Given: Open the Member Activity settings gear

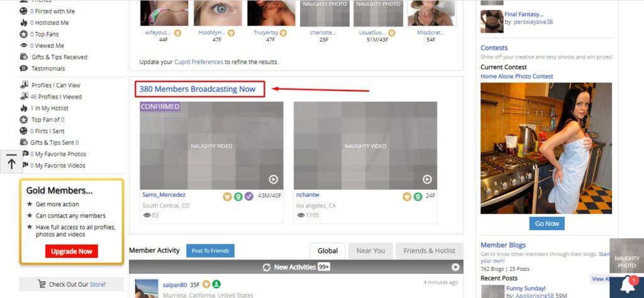Looking at the screenshot, I should (x=455, y=267).
